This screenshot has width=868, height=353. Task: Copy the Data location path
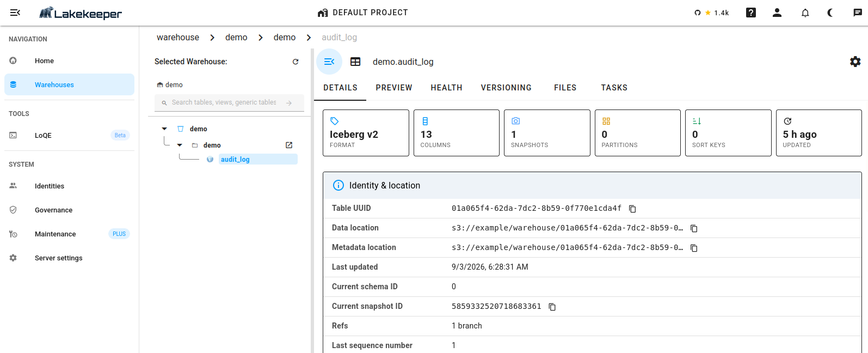[694, 228]
